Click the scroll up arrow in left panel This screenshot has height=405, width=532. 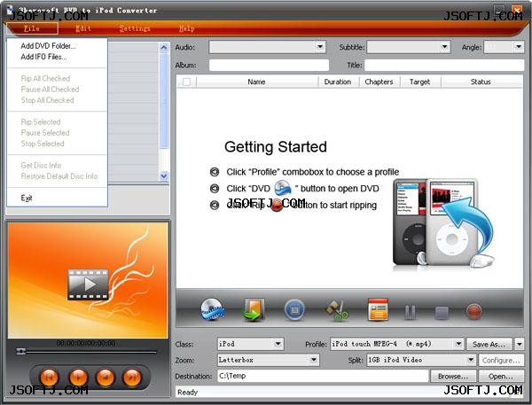pos(164,48)
